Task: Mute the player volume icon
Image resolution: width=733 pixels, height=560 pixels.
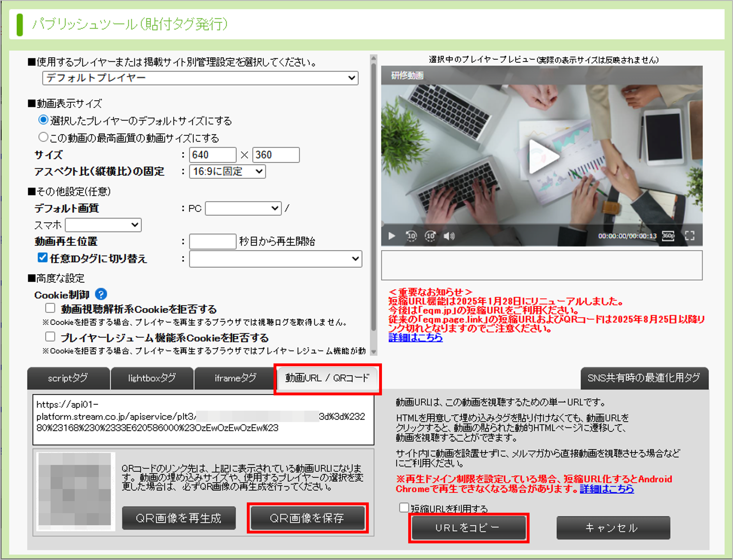Action: point(449,236)
